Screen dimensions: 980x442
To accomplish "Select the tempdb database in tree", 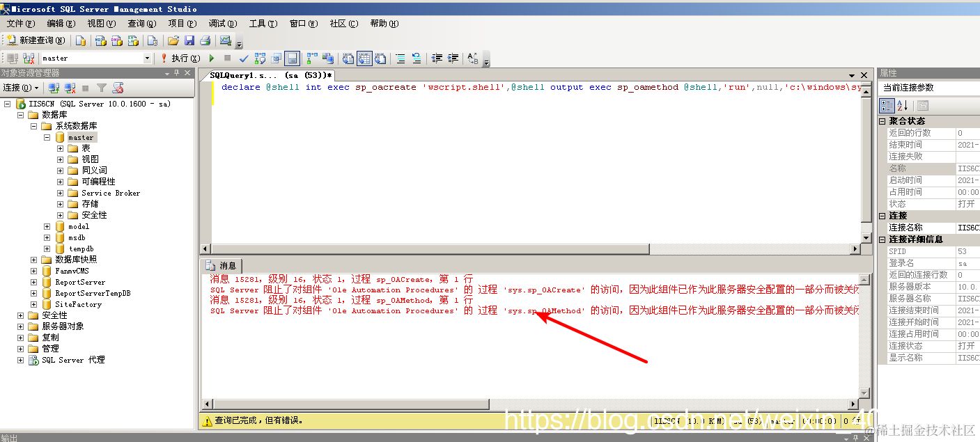I will click(81, 248).
